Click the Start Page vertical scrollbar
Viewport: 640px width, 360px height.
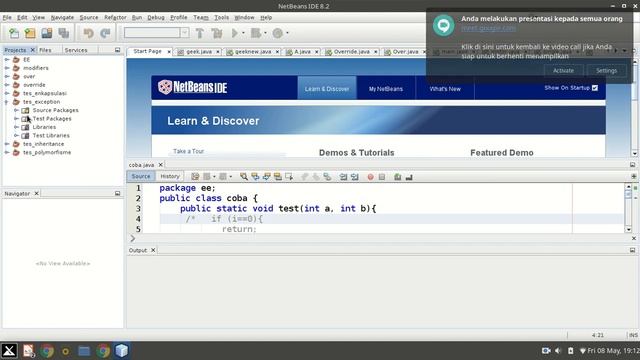click(634, 108)
